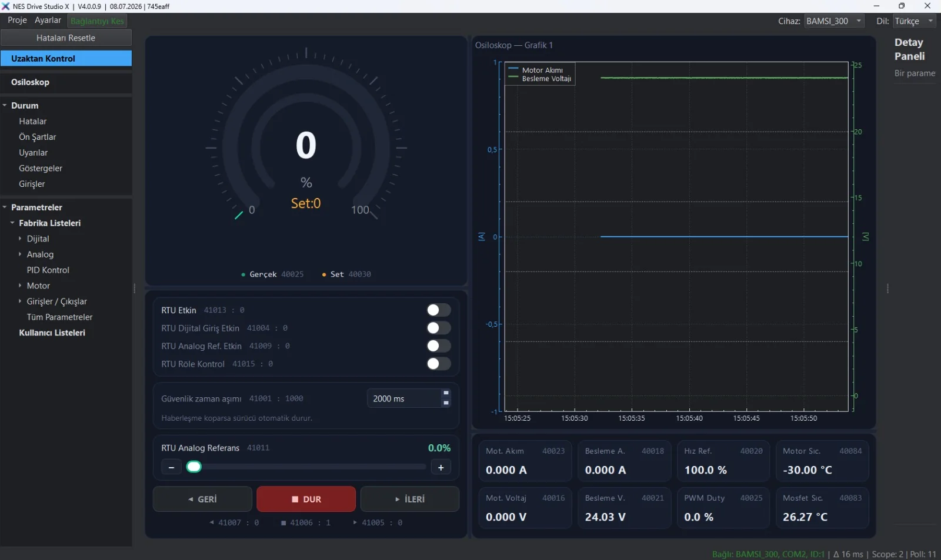This screenshot has height=560, width=941.
Task: Open the Dil Türkçe language dropdown
Action: point(915,21)
